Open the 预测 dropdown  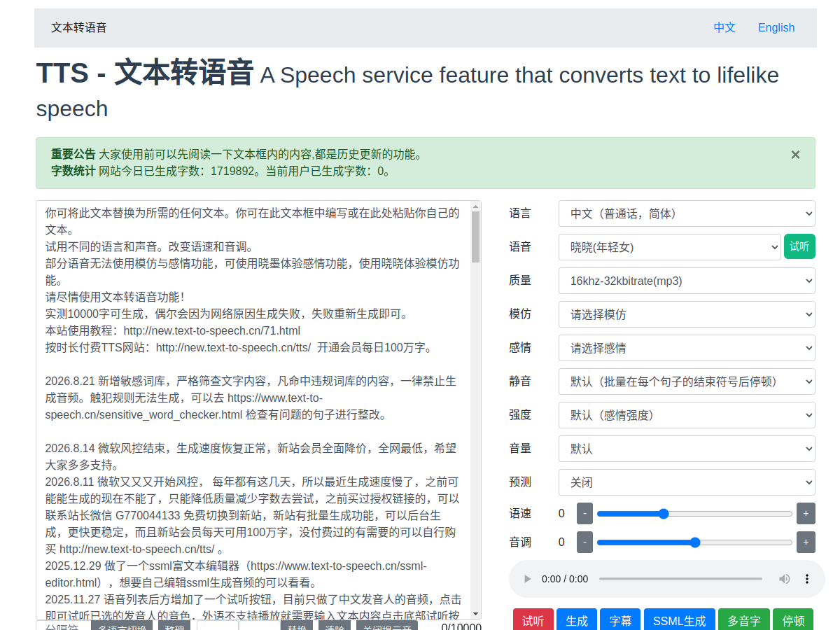pyautogui.click(x=687, y=482)
